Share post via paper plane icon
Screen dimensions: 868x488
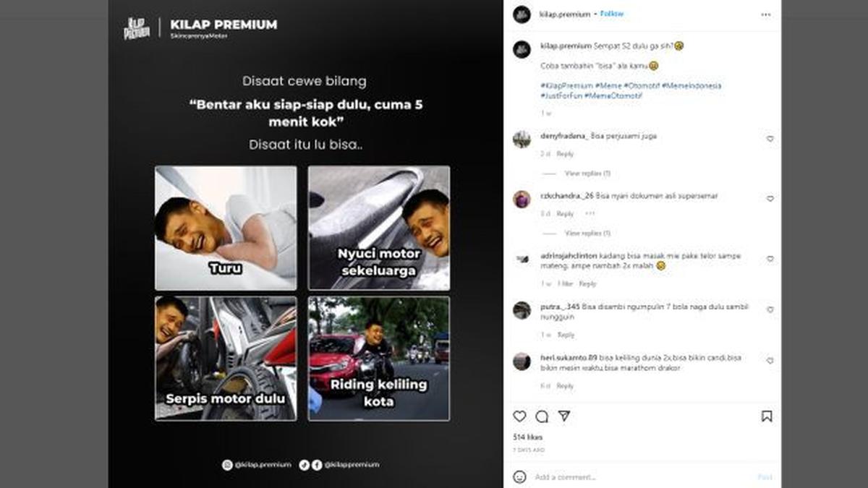563,416
